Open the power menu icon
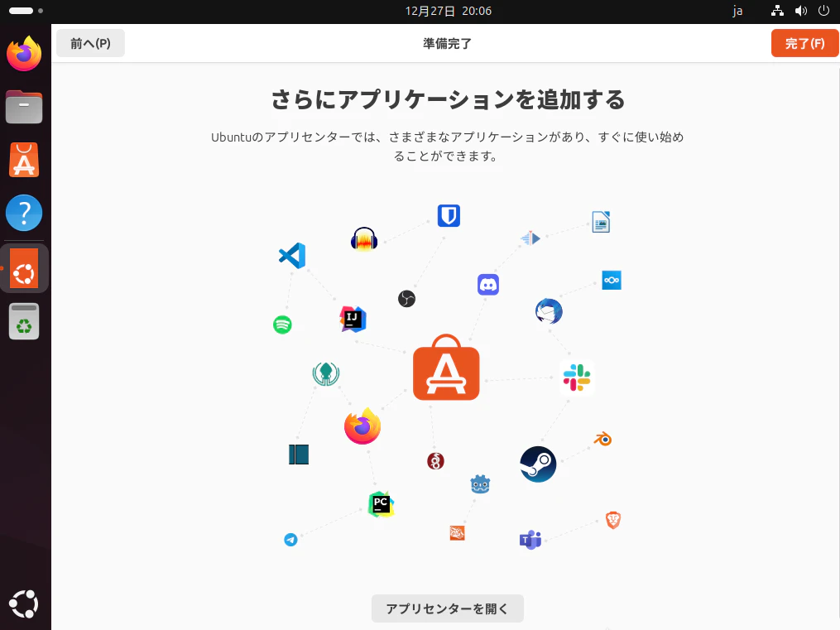 point(824,11)
